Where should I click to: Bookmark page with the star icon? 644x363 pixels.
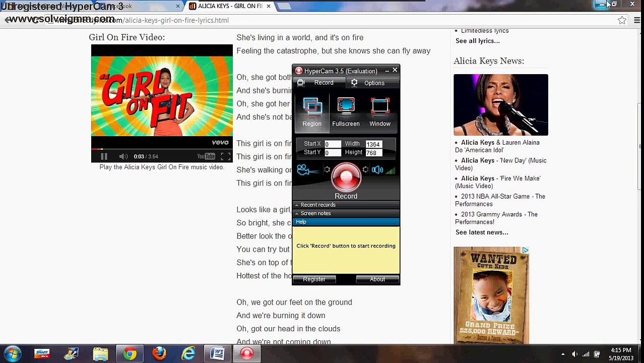[x=622, y=20]
